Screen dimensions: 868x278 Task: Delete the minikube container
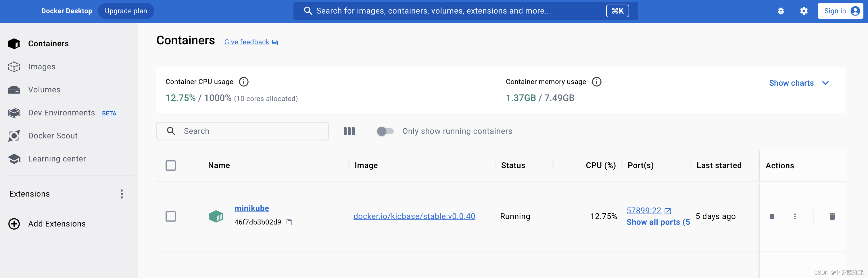[x=832, y=216]
